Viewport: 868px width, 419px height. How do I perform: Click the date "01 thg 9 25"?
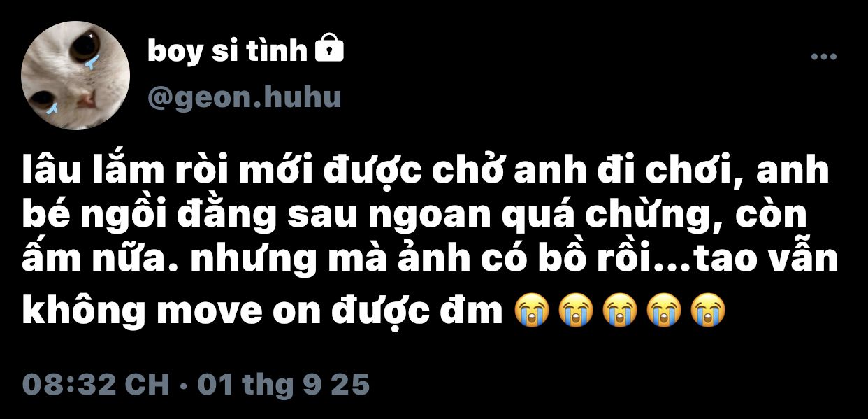tap(283, 385)
